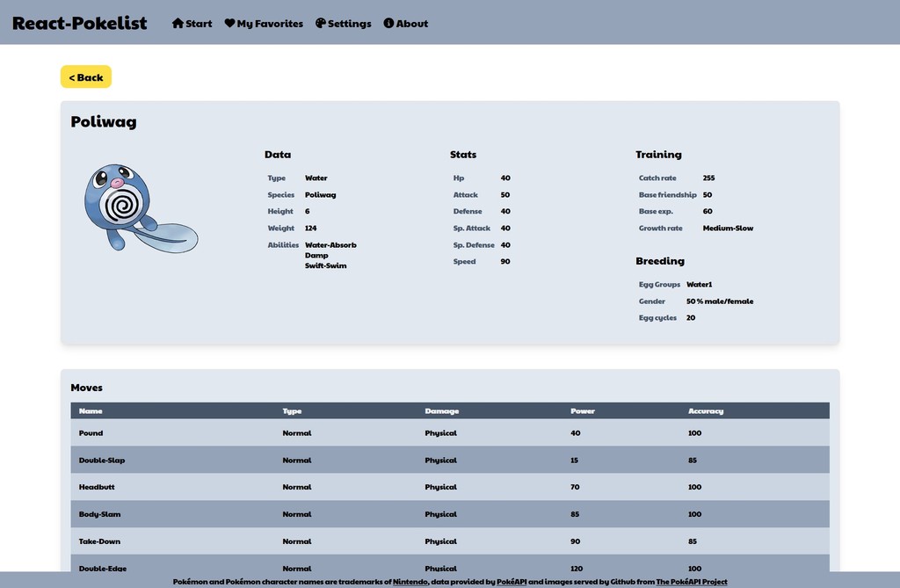Viewport: 900px width, 588px height.
Task: Click the Poliwag artwork image
Action: coord(140,208)
